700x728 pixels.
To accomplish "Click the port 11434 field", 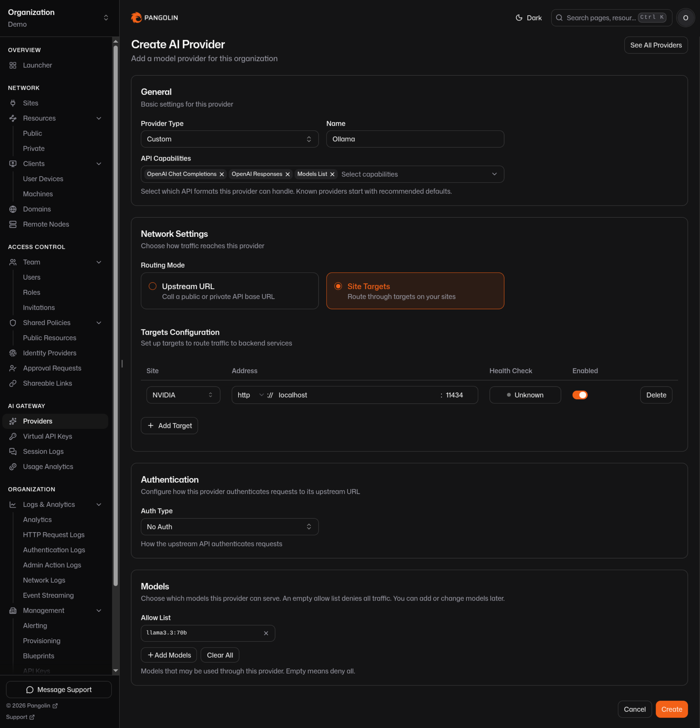I will point(459,395).
